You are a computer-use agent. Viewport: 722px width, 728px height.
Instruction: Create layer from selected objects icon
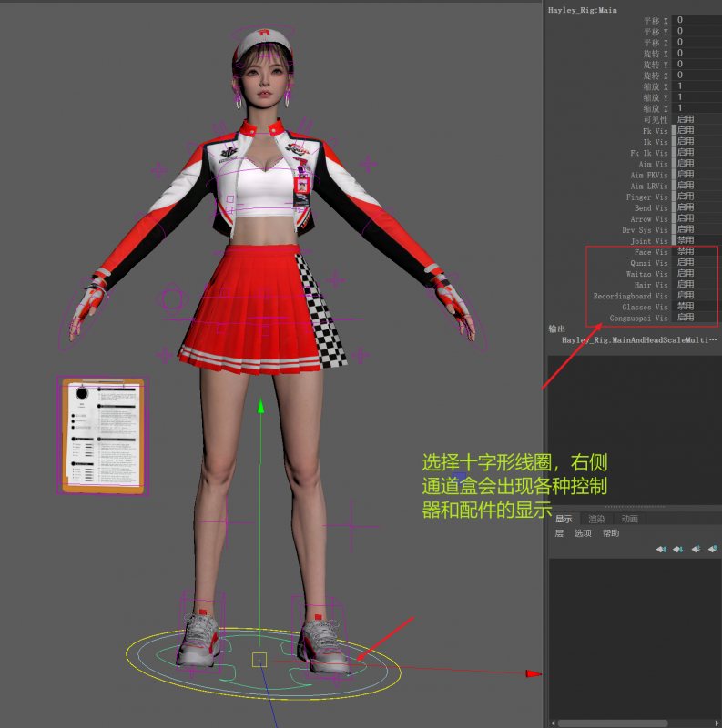click(712, 550)
